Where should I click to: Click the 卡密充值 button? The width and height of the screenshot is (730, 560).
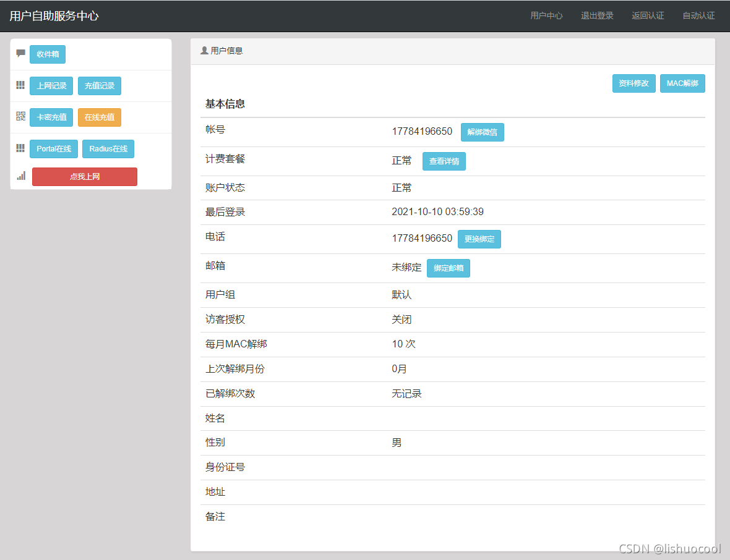(51, 117)
